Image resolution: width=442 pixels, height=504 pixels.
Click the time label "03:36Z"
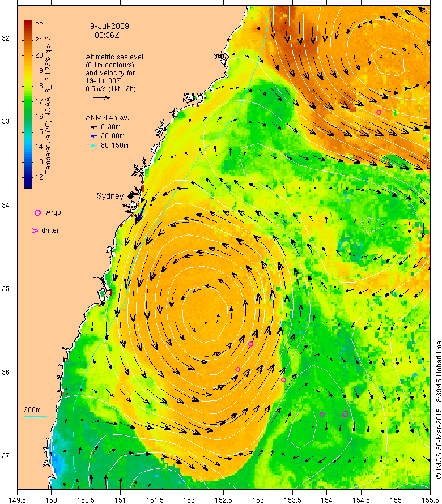(107, 35)
